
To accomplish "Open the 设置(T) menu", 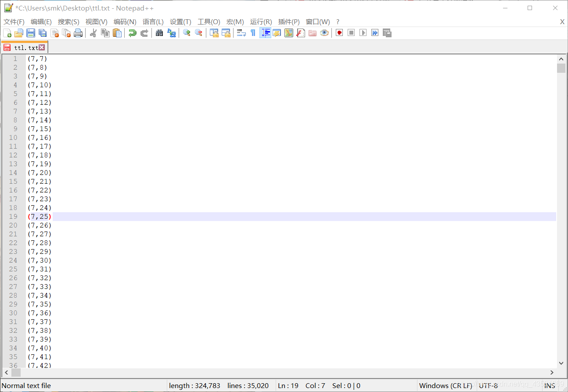I will point(180,22).
